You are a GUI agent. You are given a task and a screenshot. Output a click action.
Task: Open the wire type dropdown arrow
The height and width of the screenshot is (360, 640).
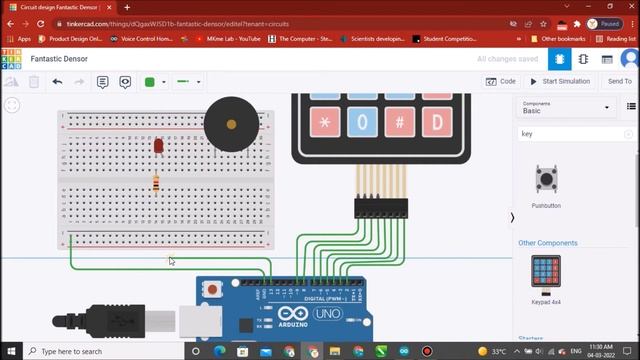point(198,82)
